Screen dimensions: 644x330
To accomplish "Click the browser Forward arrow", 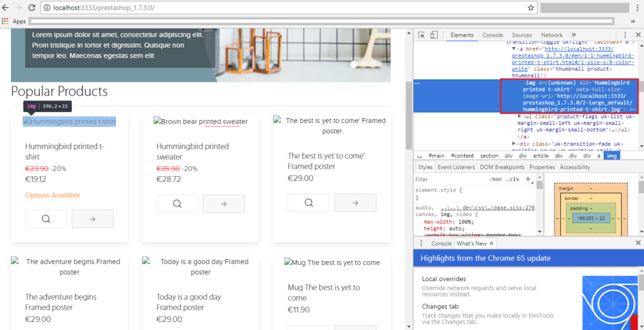I will click(18, 7).
